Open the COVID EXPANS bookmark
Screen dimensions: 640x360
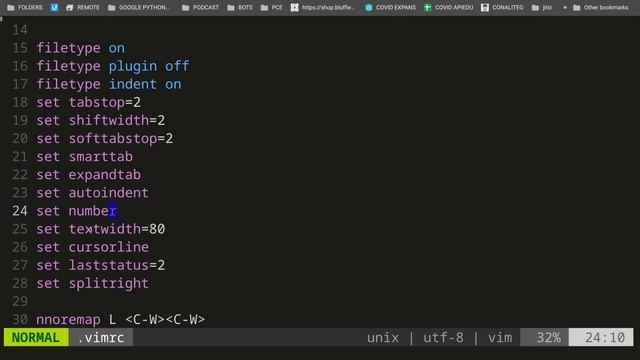(390, 7)
